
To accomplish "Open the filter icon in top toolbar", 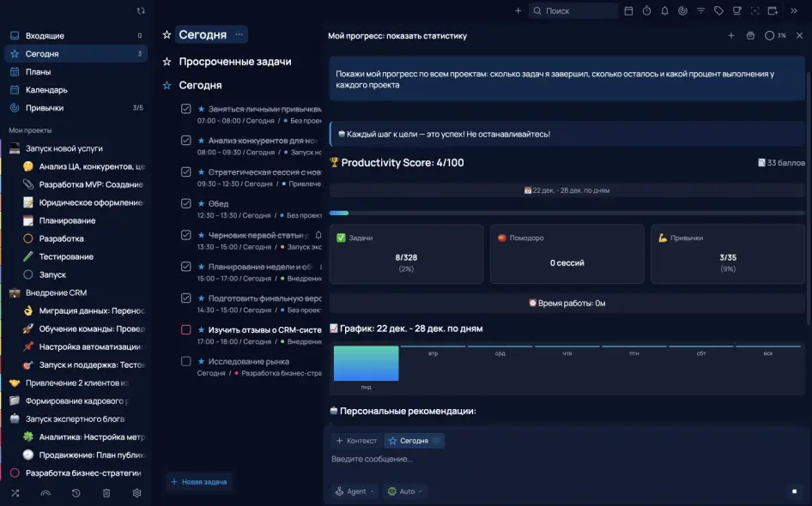I will 700,11.
